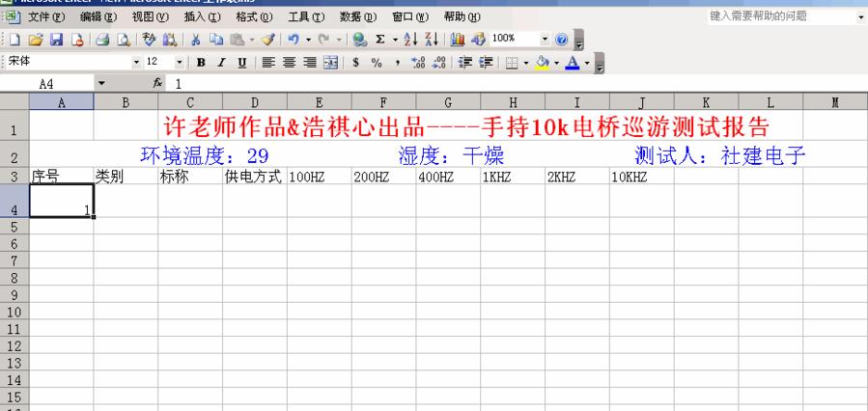Open the 插入 menu
The image size is (868, 411).
202,17
